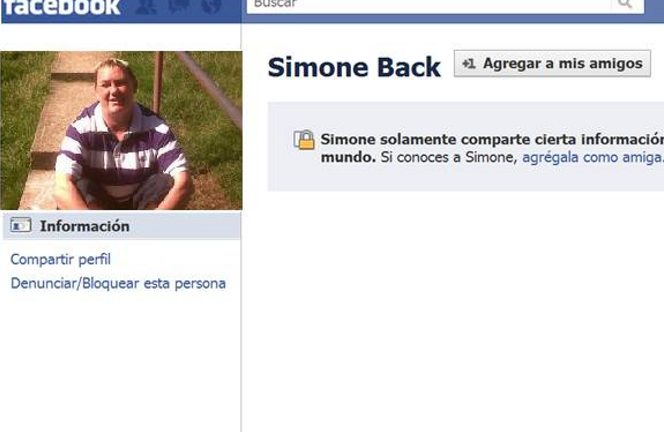Open the notifications globe icon
The height and width of the screenshot is (432, 664).
[211, 6]
